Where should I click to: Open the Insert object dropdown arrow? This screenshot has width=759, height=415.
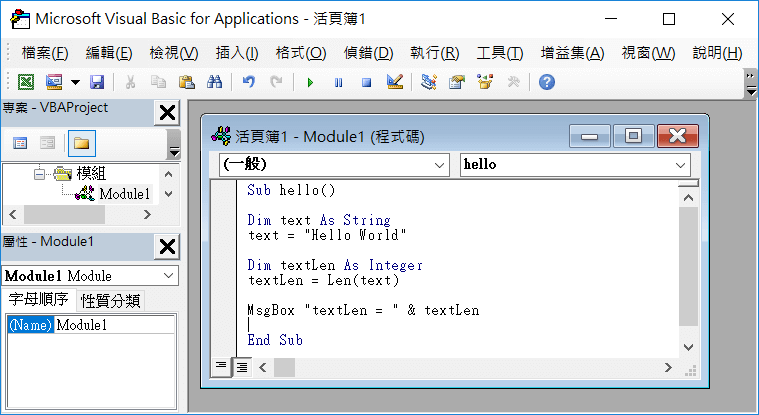tap(76, 82)
